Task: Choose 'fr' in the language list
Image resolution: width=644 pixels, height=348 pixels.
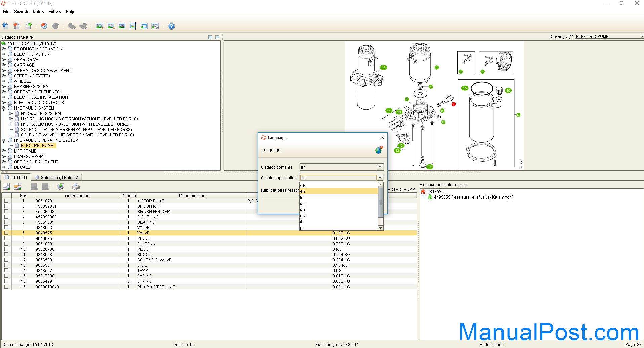Action: click(339, 197)
